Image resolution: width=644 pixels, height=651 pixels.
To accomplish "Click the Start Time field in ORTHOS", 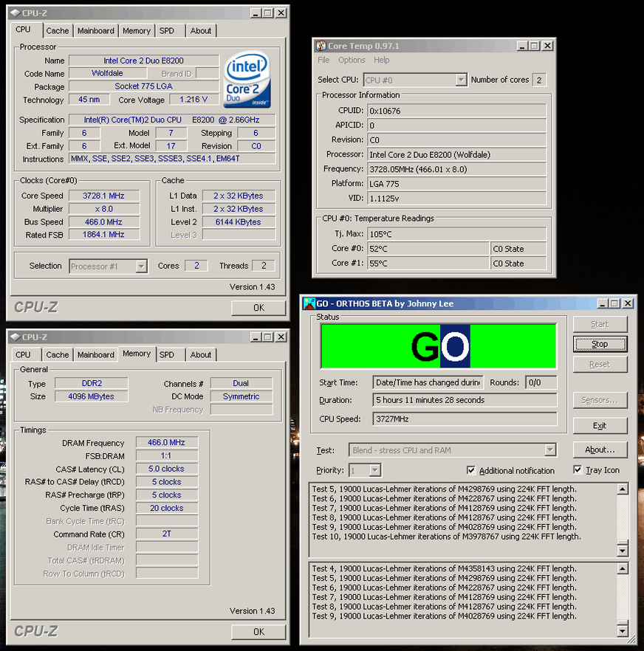I will click(428, 382).
